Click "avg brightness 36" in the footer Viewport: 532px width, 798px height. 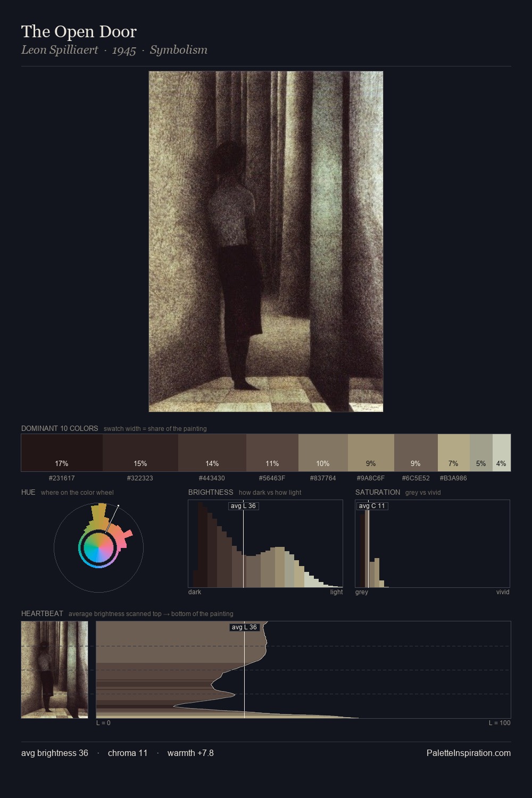click(55, 753)
